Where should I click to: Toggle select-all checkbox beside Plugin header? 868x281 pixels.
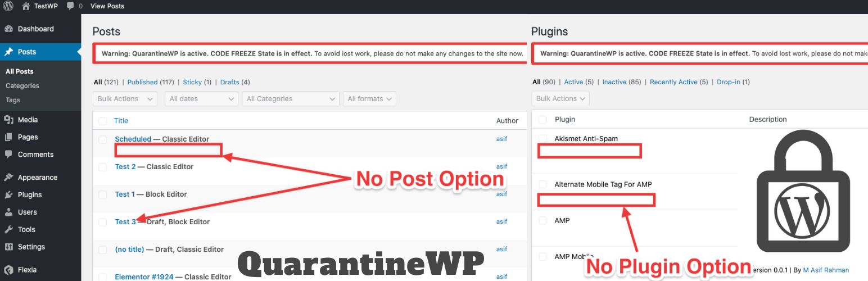pyautogui.click(x=542, y=120)
